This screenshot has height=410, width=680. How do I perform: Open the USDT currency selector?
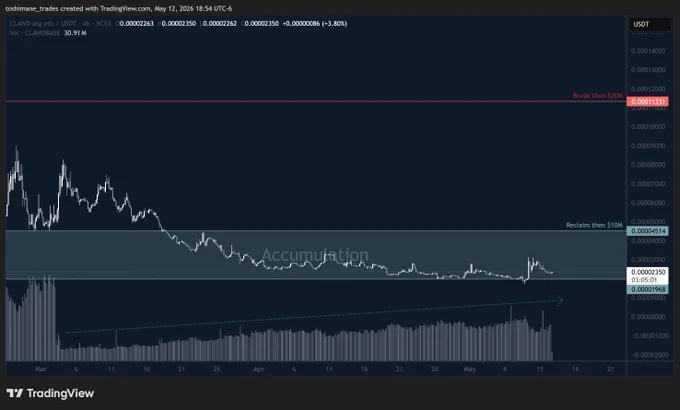(x=650, y=24)
